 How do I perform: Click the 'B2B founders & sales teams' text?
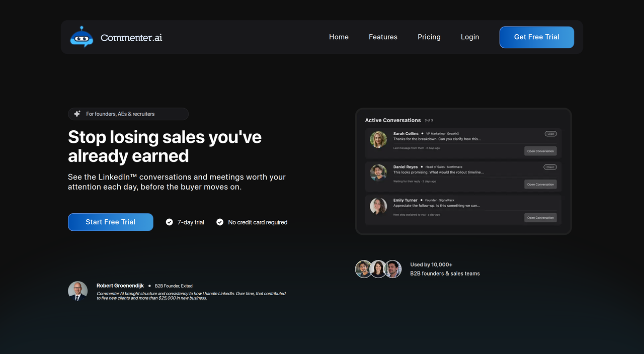point(445,274)
